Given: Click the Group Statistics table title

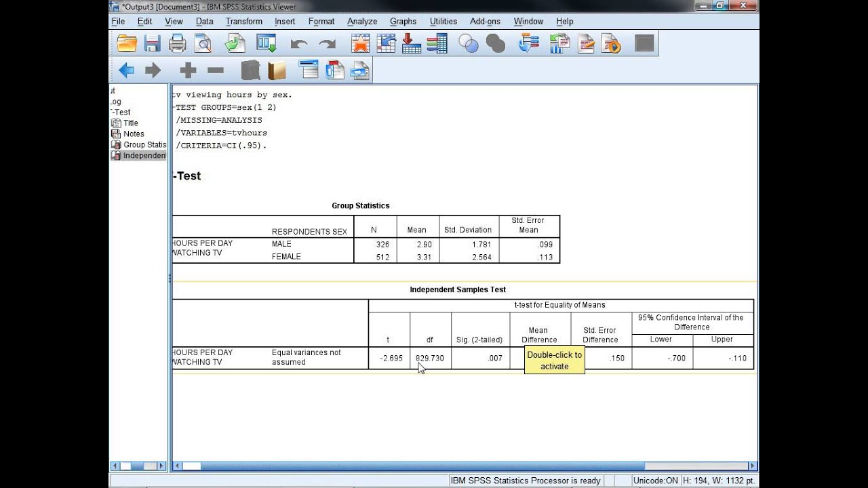Looking at the screenshot, I should [360, 205].
